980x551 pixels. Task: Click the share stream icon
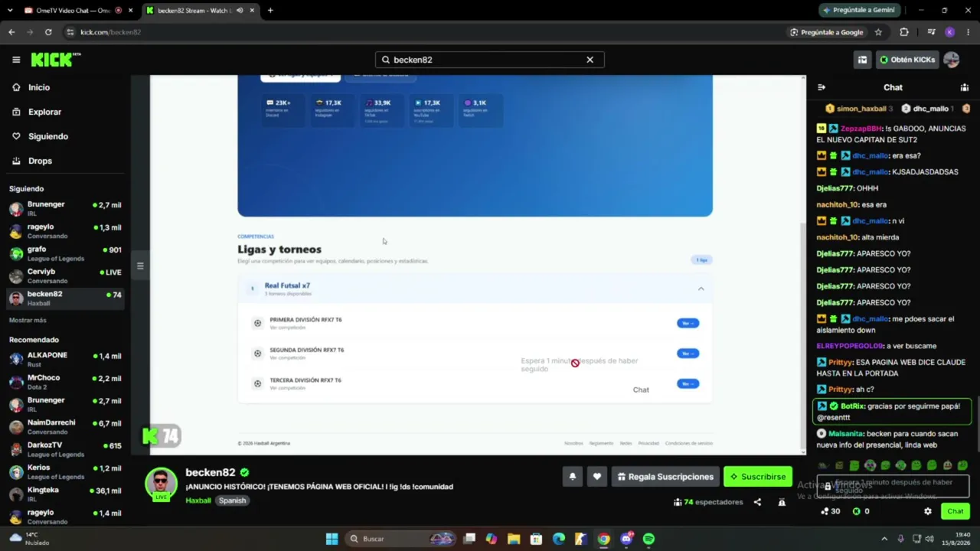click(757, 502)
